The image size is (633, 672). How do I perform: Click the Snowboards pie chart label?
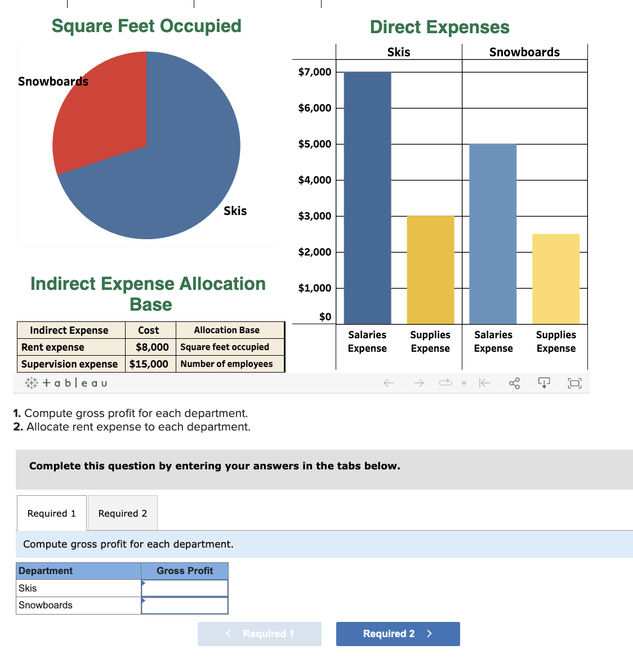click(53, 82)
